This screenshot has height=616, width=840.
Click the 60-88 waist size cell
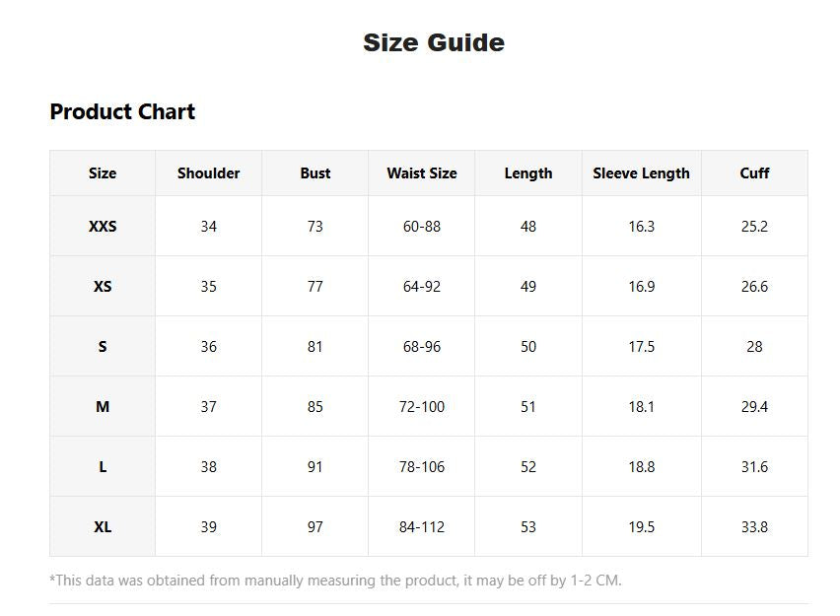pyautogui.click(x=422, y=226)
